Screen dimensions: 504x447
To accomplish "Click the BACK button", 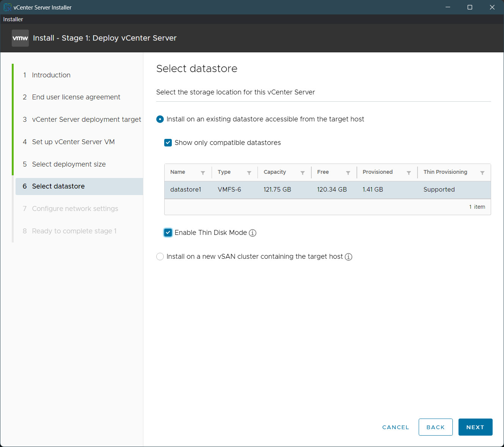I will click(x=435, y=427).
